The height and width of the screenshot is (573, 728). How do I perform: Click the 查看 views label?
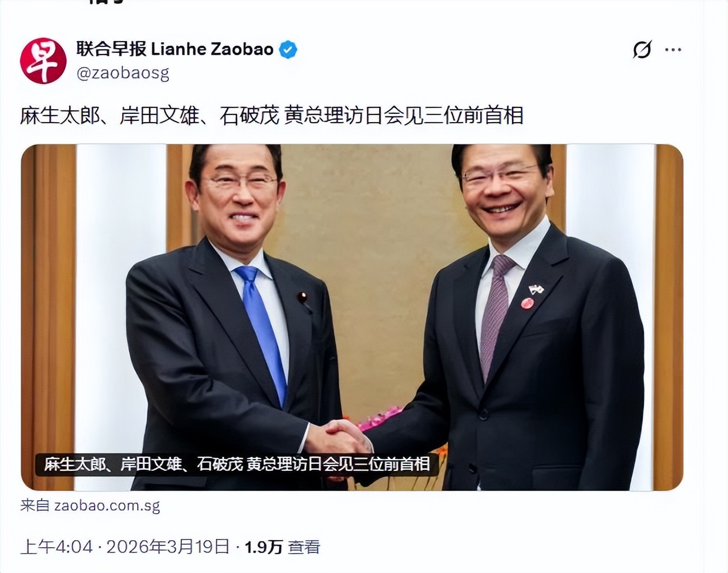(x=304, y=547)
